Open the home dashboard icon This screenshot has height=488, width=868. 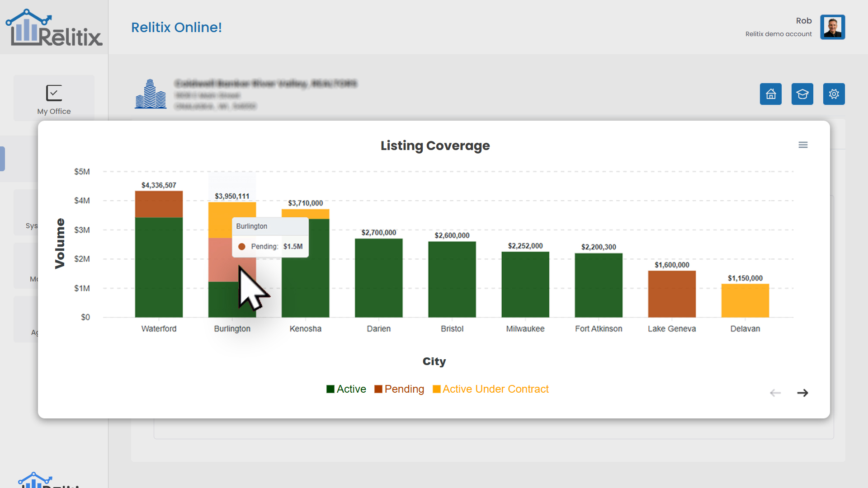[771, 94]
